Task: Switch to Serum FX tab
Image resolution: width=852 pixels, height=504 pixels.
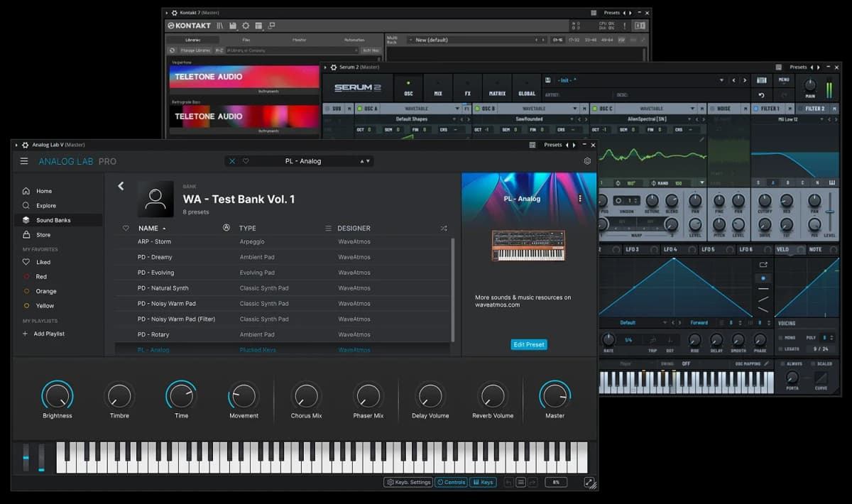Action: 468,88
